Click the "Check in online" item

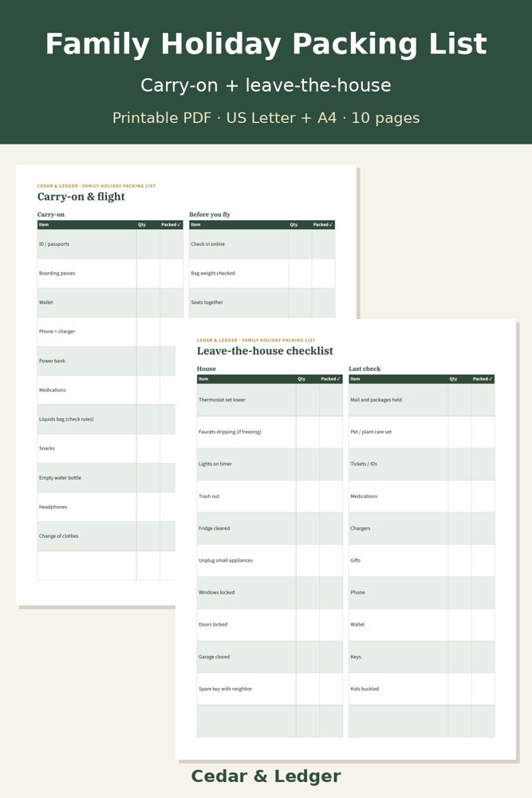(207, 244)
